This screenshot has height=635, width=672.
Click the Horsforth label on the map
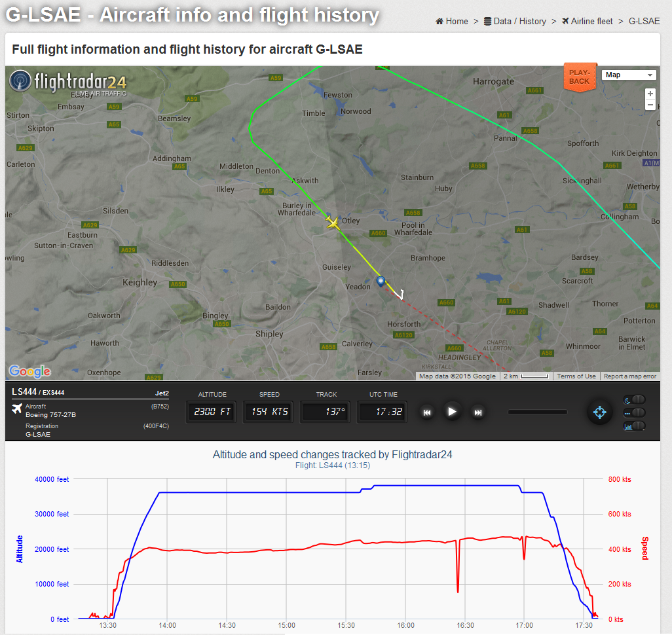point(403,324)
